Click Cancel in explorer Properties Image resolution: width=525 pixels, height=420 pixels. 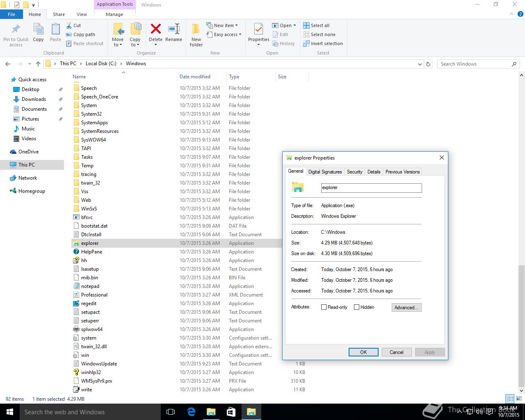(396, 352)
